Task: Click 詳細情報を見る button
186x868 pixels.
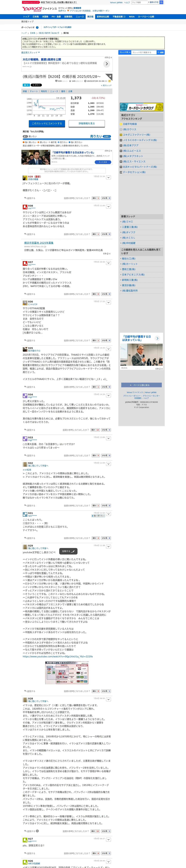Action: (x=87, y=124)
